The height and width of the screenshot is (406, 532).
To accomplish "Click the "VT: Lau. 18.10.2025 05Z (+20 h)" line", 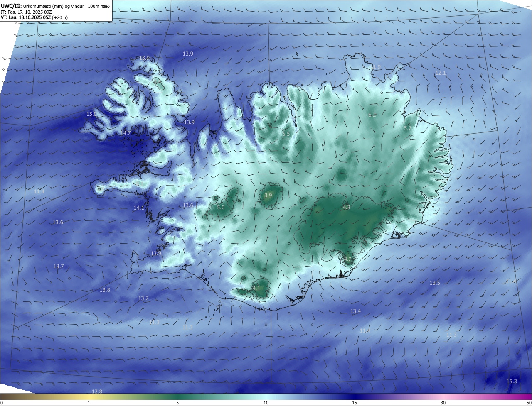I will click(34, 17).
